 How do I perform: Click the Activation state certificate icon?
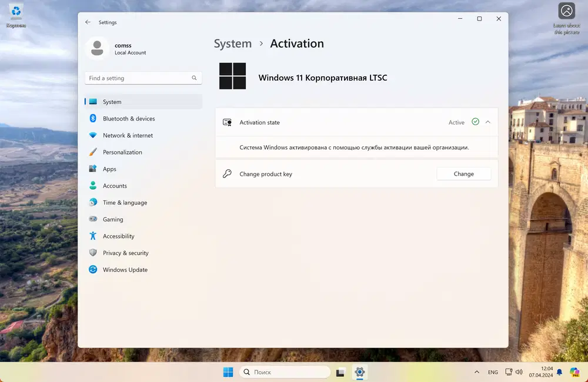tap(227, 122)
